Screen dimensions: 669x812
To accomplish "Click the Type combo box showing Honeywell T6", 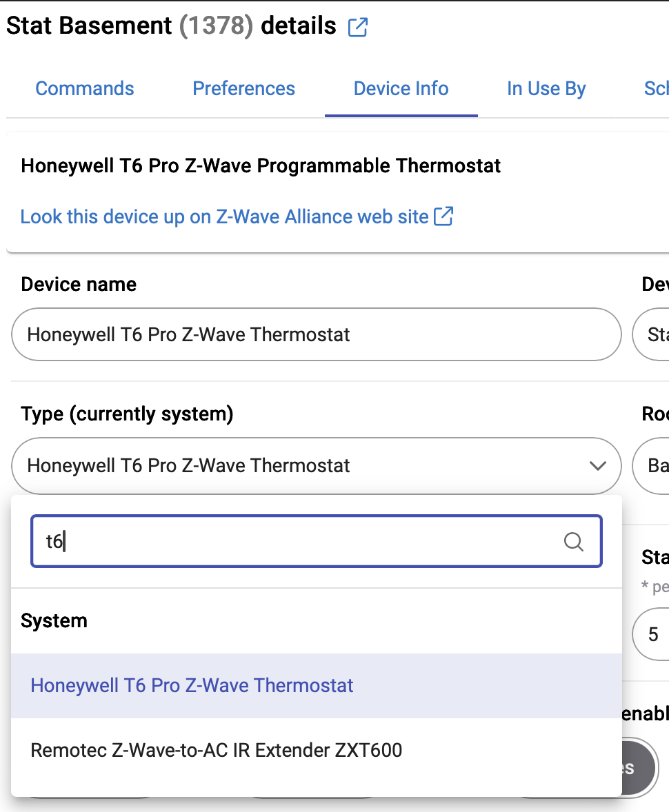I will (303, 466).
